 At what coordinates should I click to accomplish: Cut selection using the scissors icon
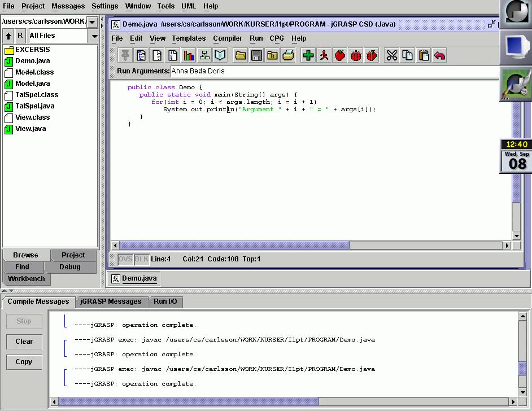[x=391, y=55]
